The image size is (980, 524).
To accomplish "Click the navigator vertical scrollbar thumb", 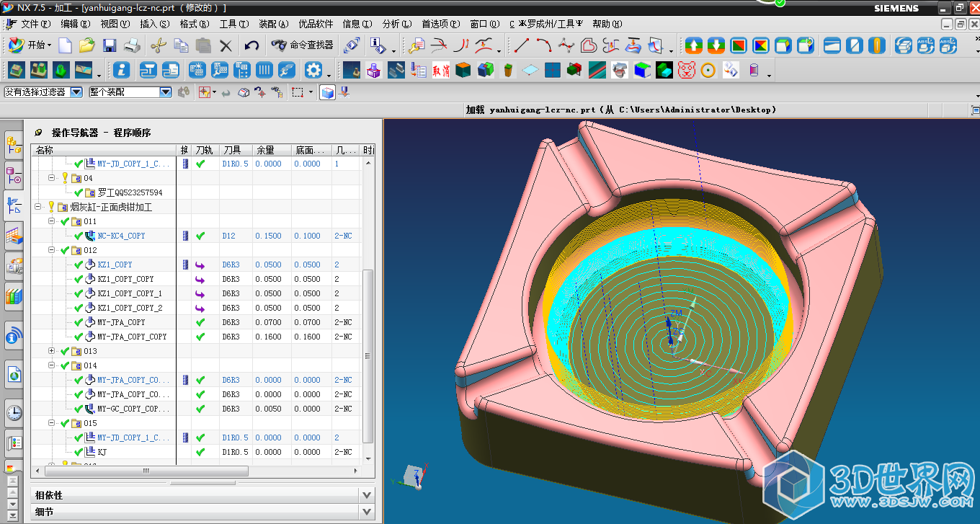I will (368, 356).
